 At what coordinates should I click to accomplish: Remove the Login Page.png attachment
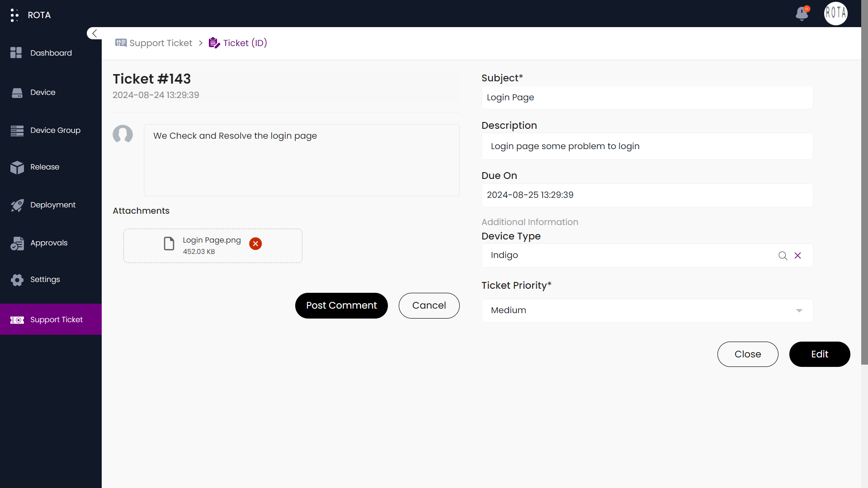[255, 244]
